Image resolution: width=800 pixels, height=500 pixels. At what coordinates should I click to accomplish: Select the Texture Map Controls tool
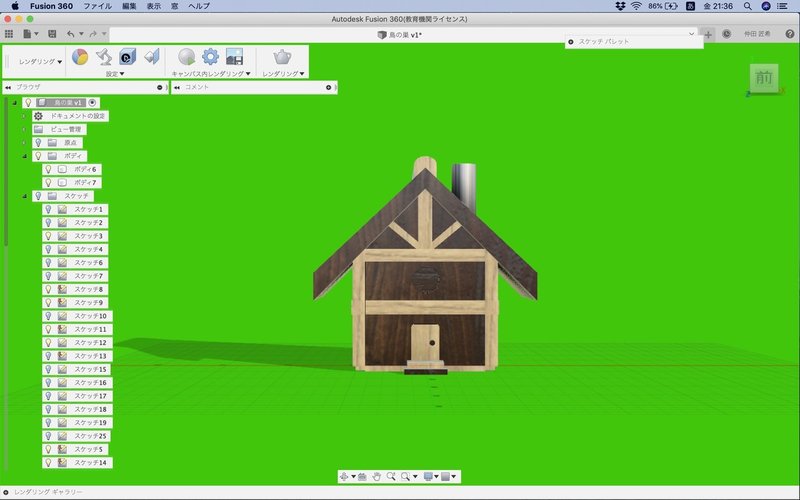tap(152, 57)
